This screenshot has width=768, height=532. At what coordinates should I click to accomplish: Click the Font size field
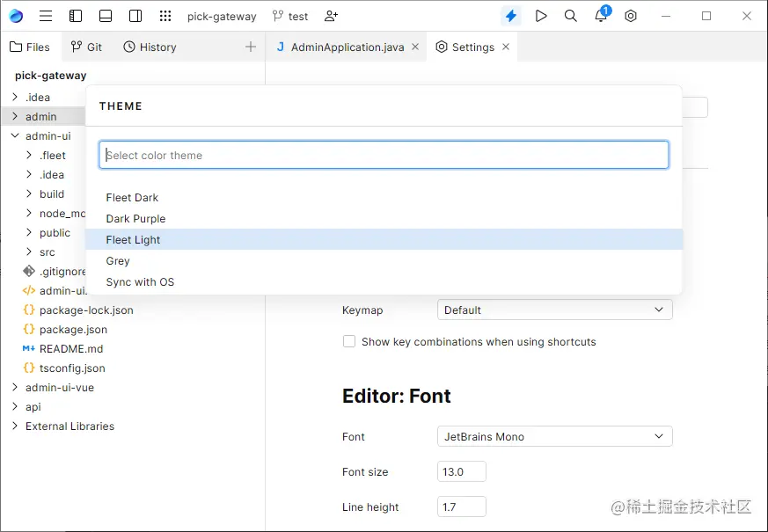point(462,472)
